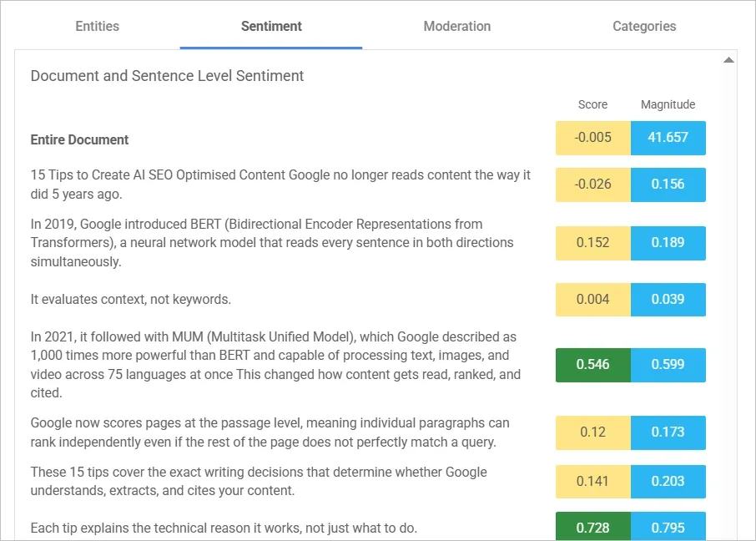
Task: Select the sentence about BERT introduced in 2019
Action: point(272,243)
